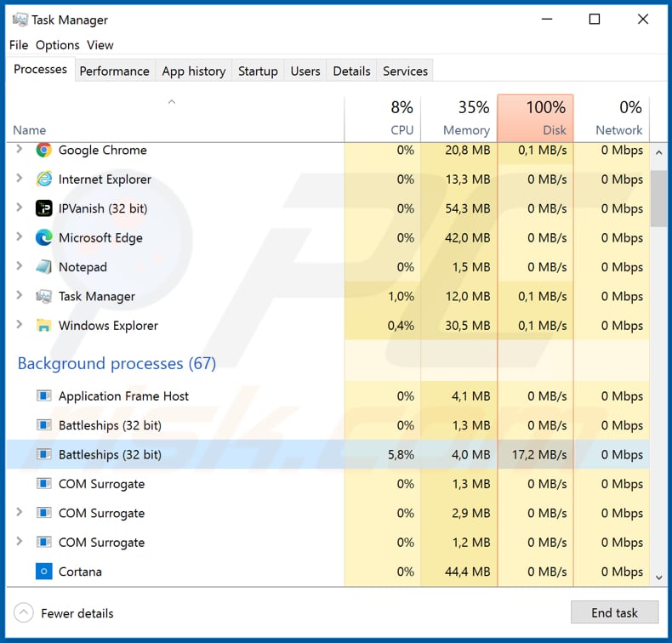Collapse view with Fewer details arrow
Image resolution: width=672 pixels, height=643 pixels.
tap(24, 613)
